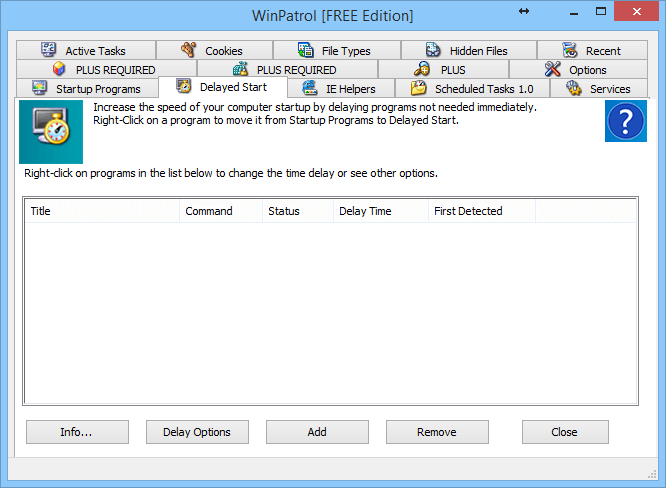Switch to the Services tab
666x488 pixels.
(x=599, y=88)
